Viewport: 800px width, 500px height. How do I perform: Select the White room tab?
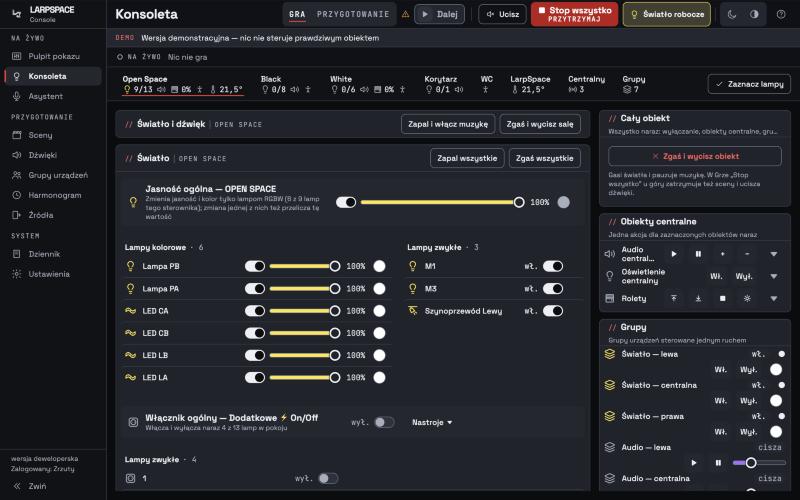pos(367,84)
